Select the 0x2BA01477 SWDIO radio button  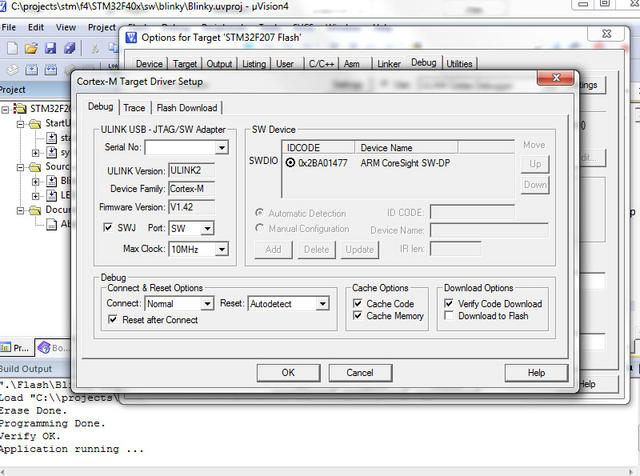coord(290,163)
